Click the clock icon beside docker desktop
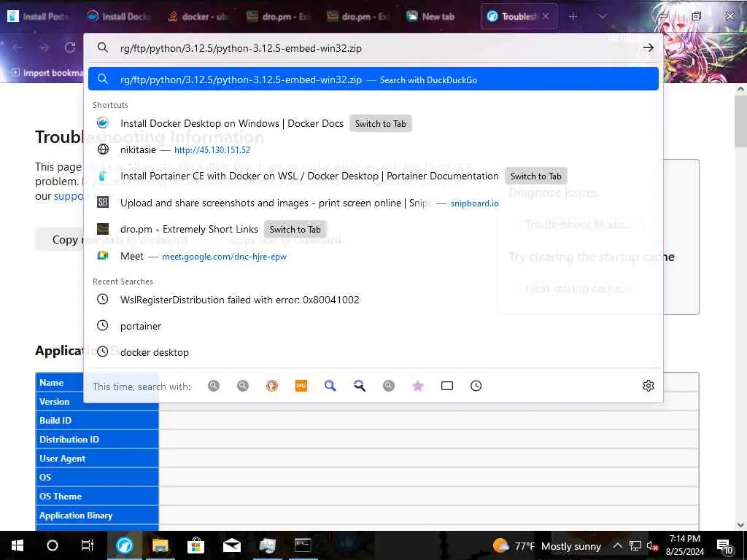The width and height of the screenshot is (747, 560). 103,352
